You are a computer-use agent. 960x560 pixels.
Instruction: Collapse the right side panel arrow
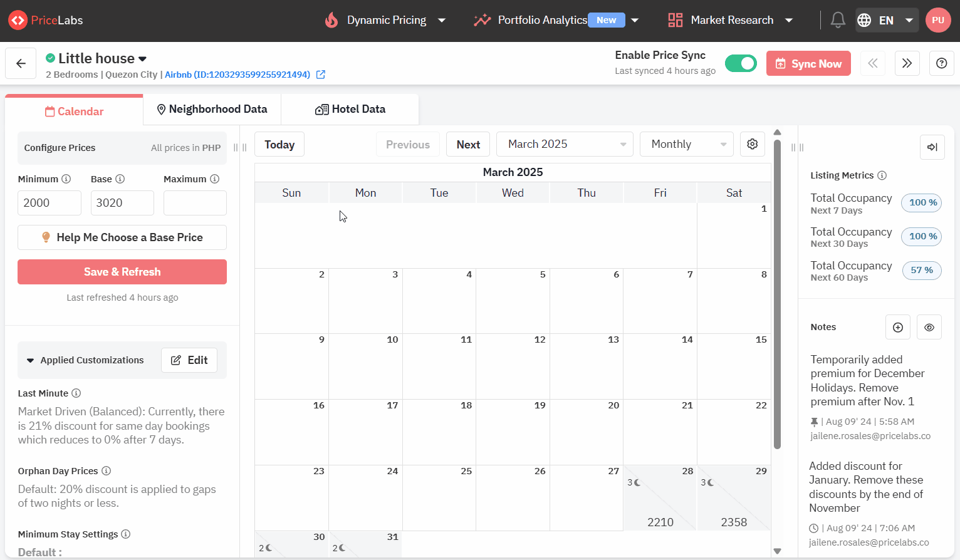(x=932, y=147)
